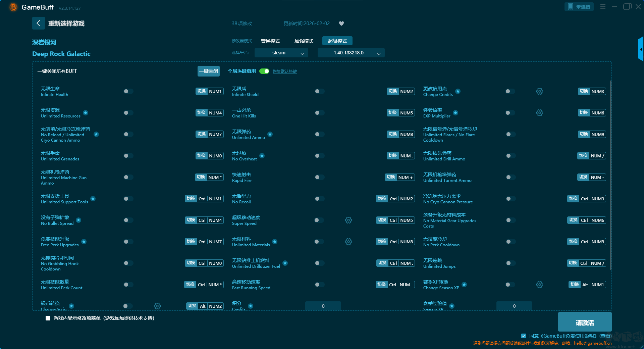Select the 加强模式 mode tab
Screen dimensions: 644x349
(x=304, y=41)
